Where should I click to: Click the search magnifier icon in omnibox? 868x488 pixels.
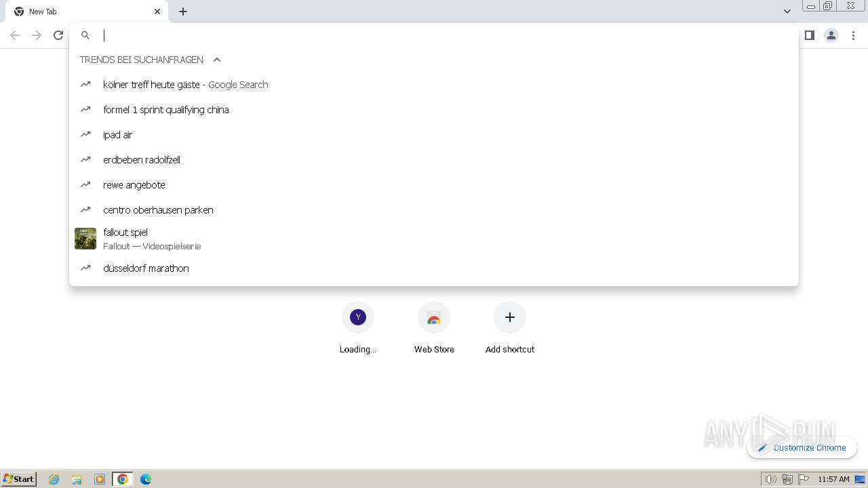(85, 35)
